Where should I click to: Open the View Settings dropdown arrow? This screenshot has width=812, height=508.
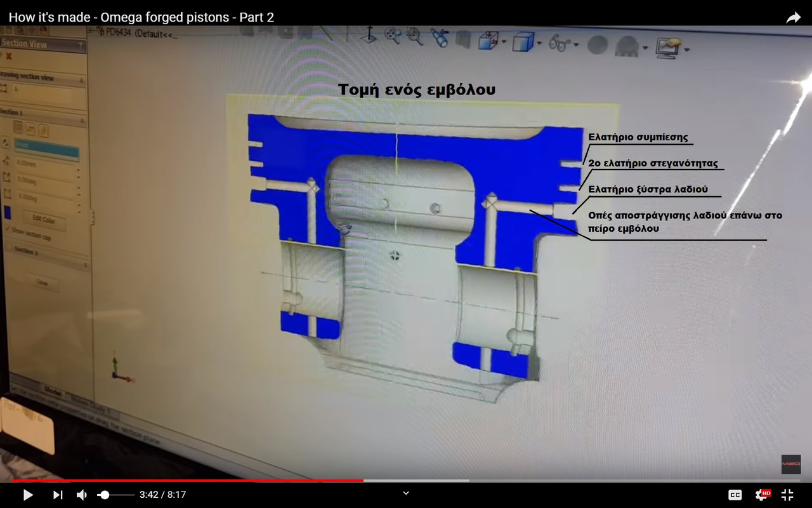coord(686,50)
